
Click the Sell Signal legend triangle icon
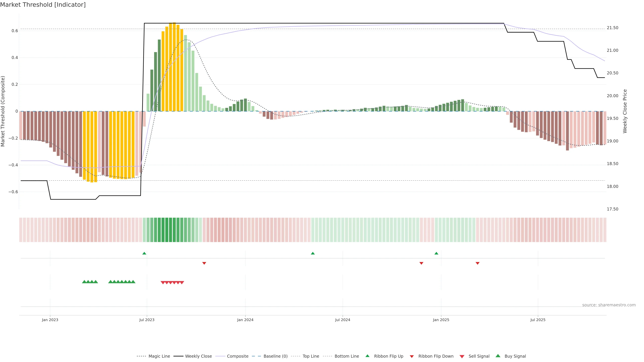coord(462,356)
